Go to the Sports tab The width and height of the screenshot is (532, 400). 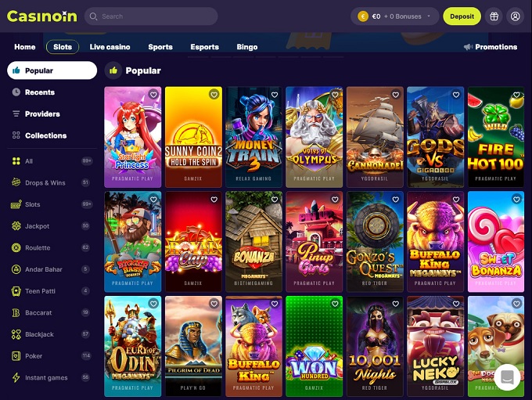point(160,47)
